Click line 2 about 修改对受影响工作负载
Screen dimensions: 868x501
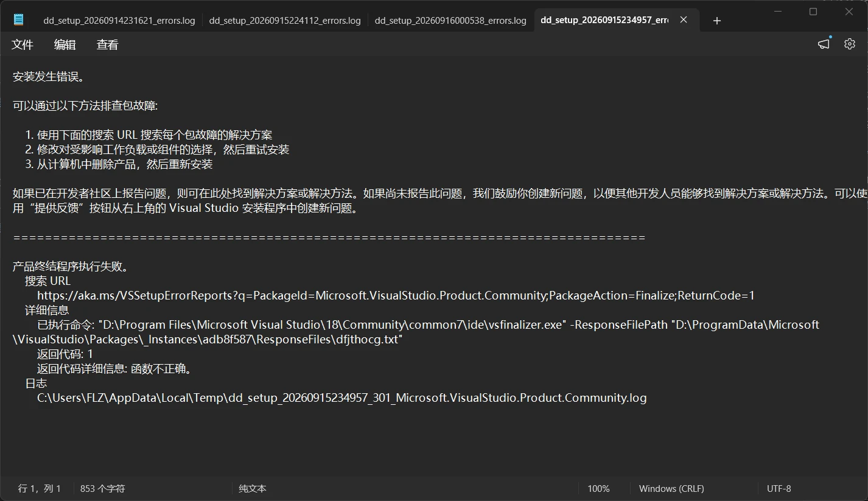pos(157,150)
